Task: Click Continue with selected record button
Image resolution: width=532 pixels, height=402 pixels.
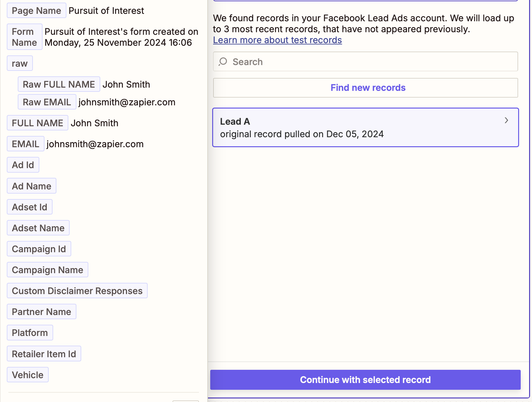Action: click(x=365, y=380)
